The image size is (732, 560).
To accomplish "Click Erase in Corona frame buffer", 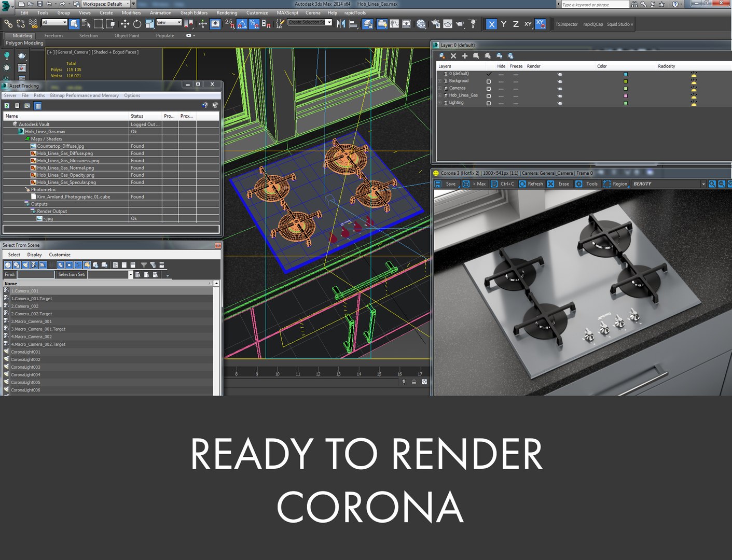I will click(559, 184).
